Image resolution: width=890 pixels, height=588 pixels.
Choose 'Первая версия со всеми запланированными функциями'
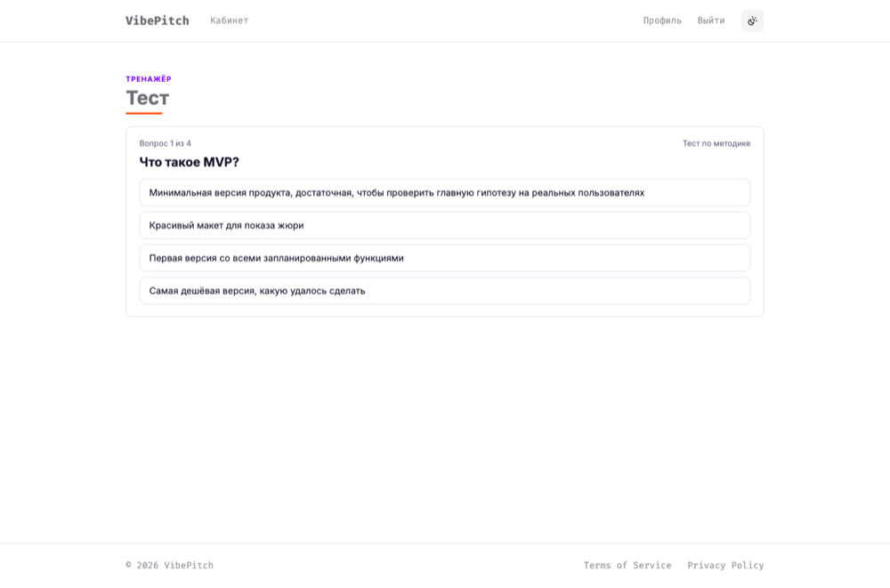click(x=445, y=258)
